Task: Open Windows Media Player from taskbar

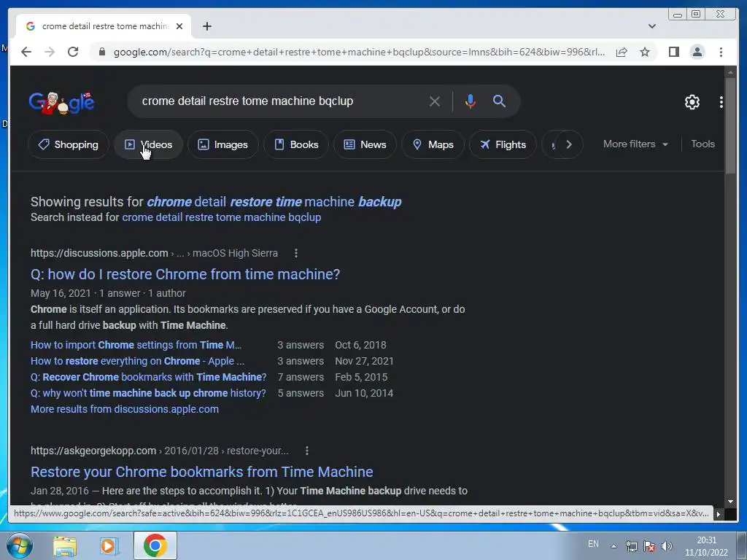Action: coord(109,545)
